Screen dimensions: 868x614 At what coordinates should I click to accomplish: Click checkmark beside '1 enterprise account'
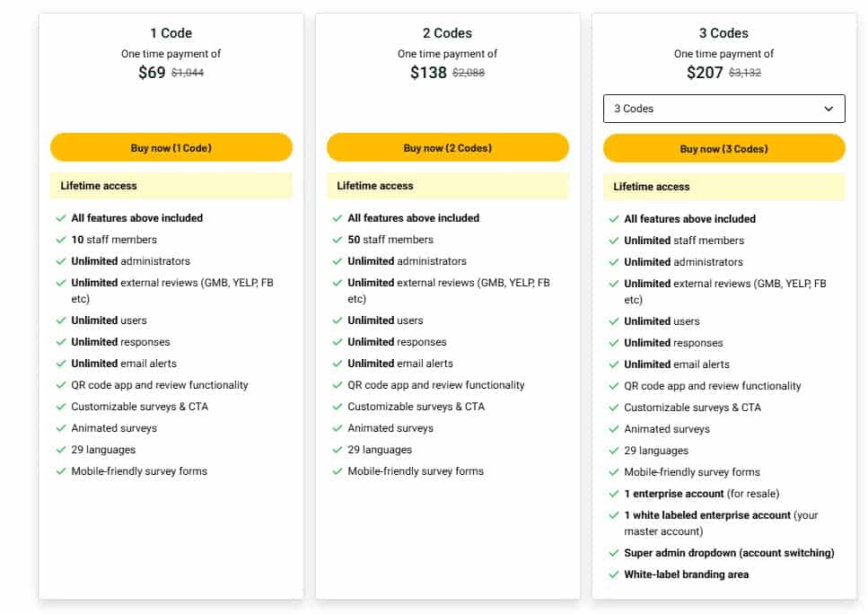coord(613,494)
